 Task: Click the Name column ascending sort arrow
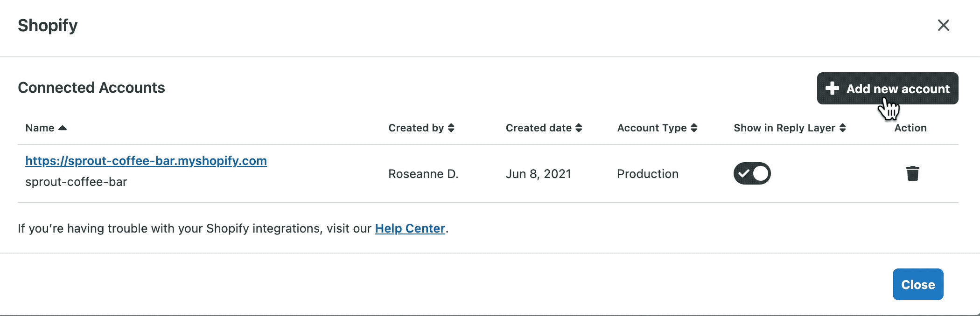(63, 128)
